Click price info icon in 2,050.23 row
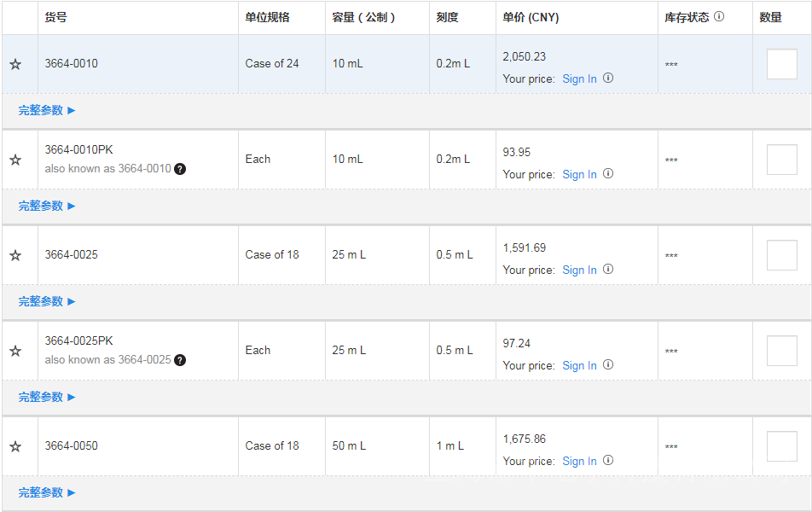 (608, 78)
